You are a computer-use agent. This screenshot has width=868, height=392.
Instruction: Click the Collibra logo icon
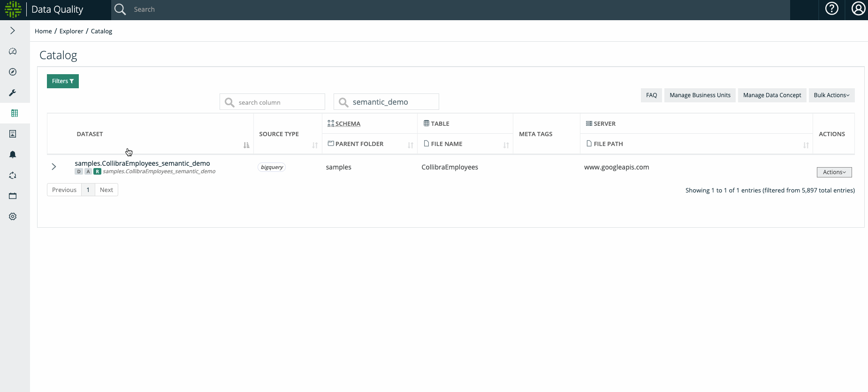tap(13, 9)
